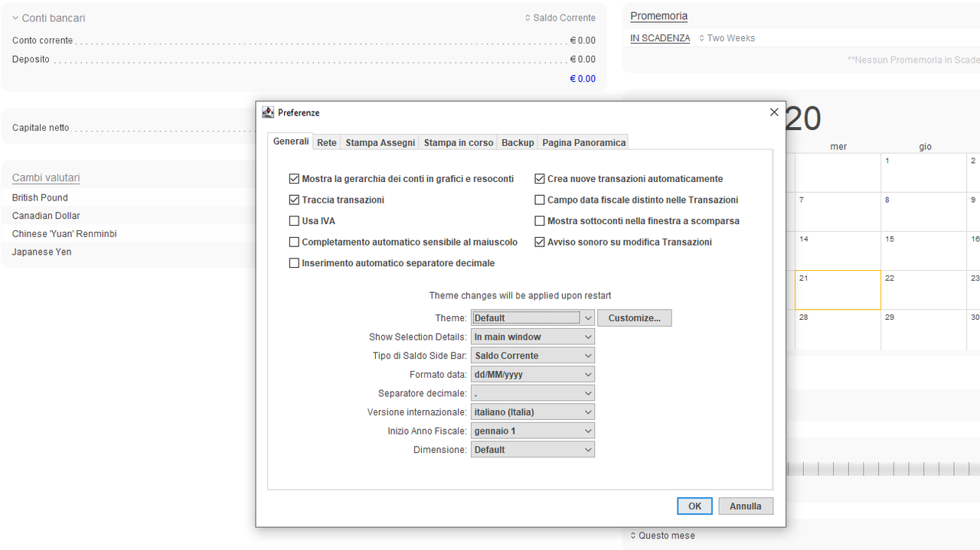This screenshot has height=550, width=980.
Task: Select the Conto corrente account row
Action: coord(304,41)
